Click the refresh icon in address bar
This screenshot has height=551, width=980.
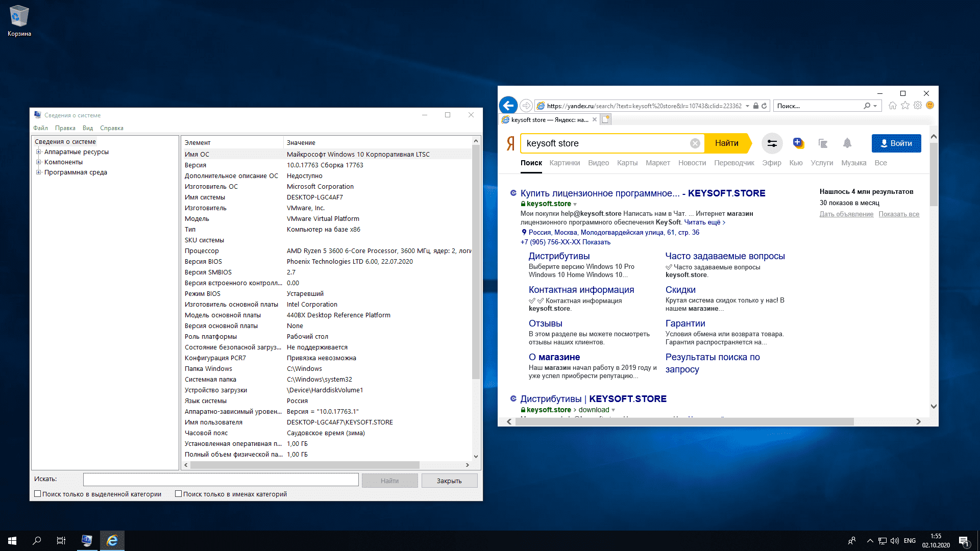[764, 106]
